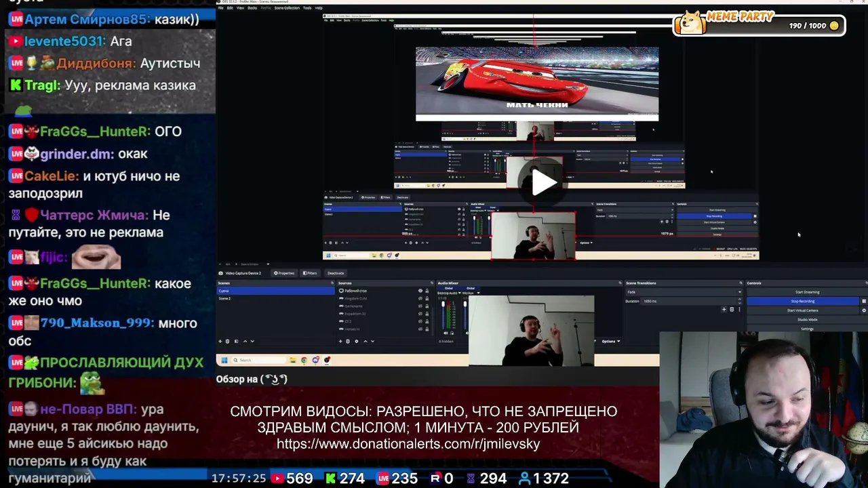Expand Audio Mixer Options dropdown in outermost OBS

point(610,341)
